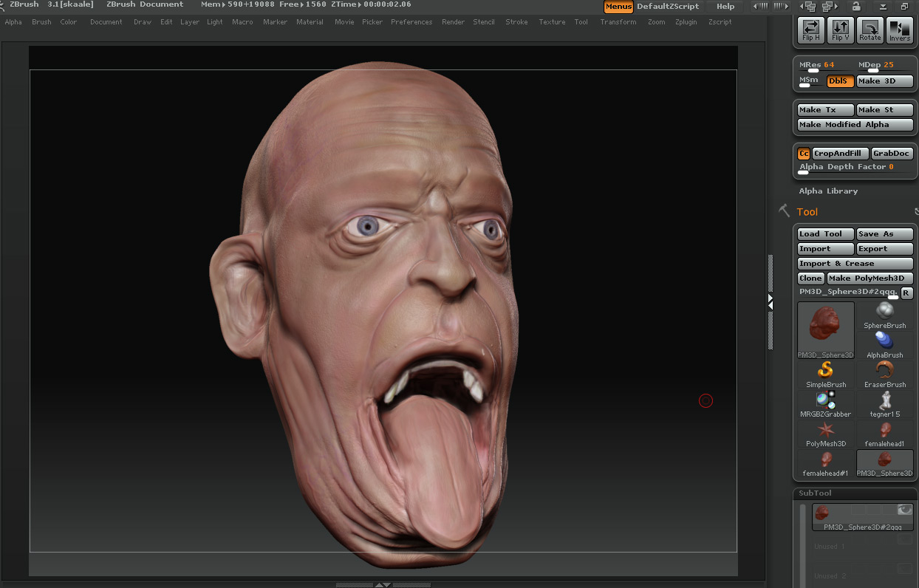Image resolution: width=919 pixels, height=588 pixels.
Task: Click the Clone button
Action: click(811, 278)
